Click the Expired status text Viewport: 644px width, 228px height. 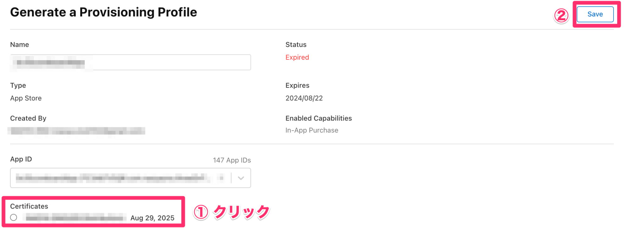click(x=297, y=57)
